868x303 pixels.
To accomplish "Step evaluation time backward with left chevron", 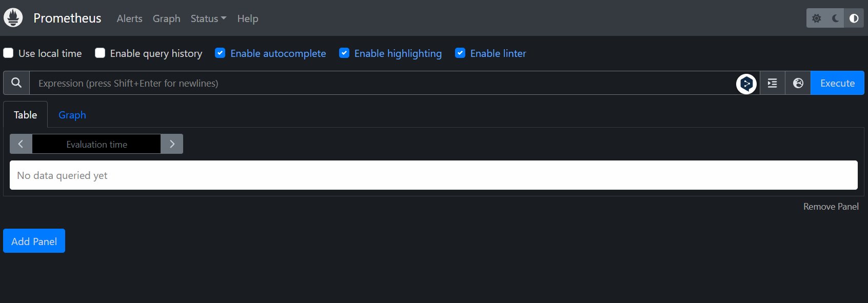I will click(21, 144).
